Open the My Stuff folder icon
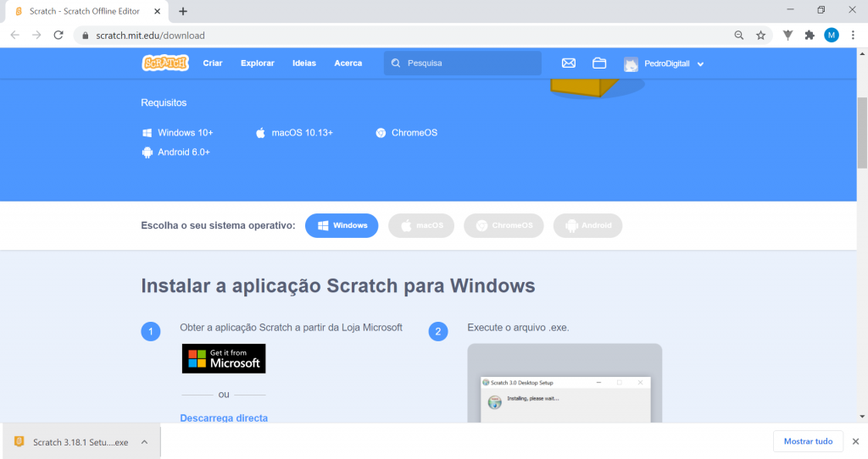The height and width of the screenshot is (459, 868). coord(599,63)
